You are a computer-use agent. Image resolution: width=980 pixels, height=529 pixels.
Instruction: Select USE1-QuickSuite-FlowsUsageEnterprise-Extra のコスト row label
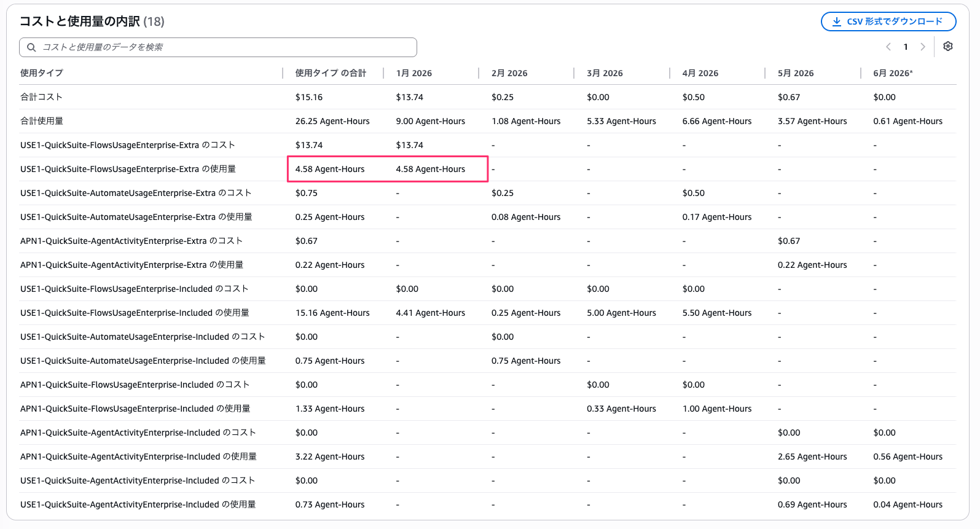click(x=128, y=145)
